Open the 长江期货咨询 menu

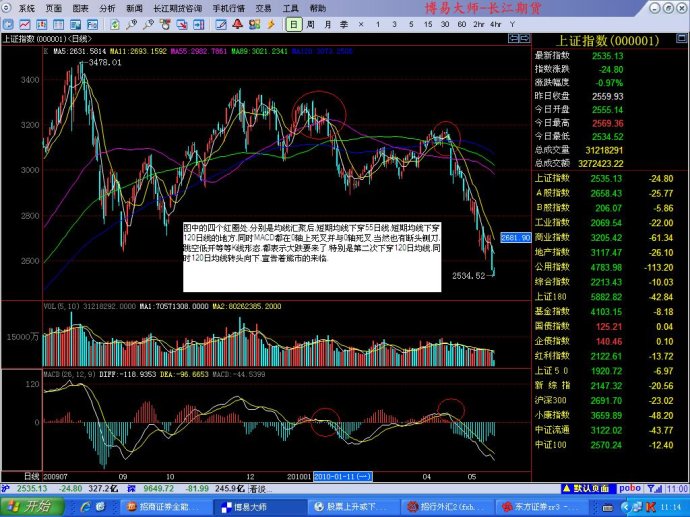(178, 8)
